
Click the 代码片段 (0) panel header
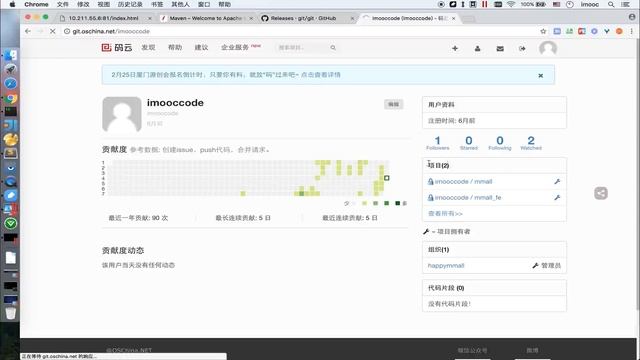pyautogui.click(x=494, y=288)
